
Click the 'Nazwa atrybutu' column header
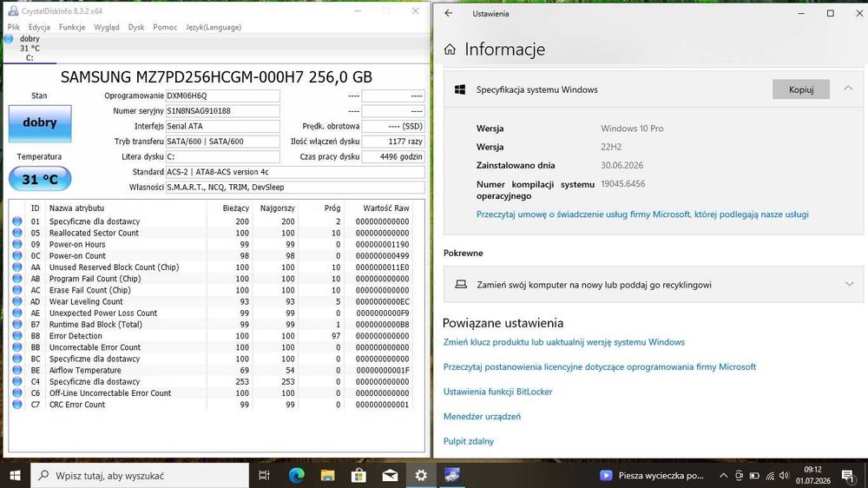tap(76, 208)
